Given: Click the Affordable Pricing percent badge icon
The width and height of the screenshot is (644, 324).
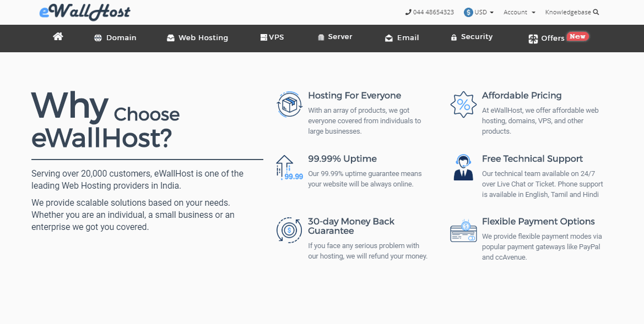Looking at the screenshot, I should pos(463,104).
